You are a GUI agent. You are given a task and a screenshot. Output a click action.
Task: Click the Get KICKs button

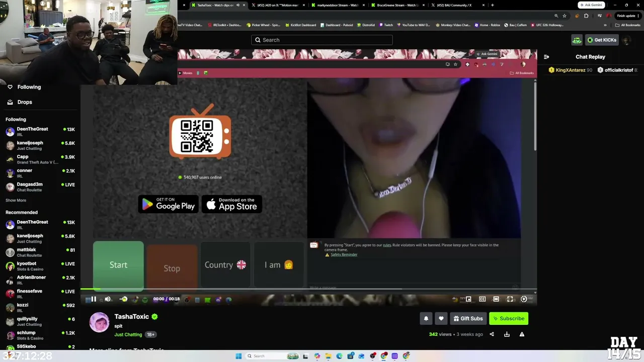(x=601, y=40)
